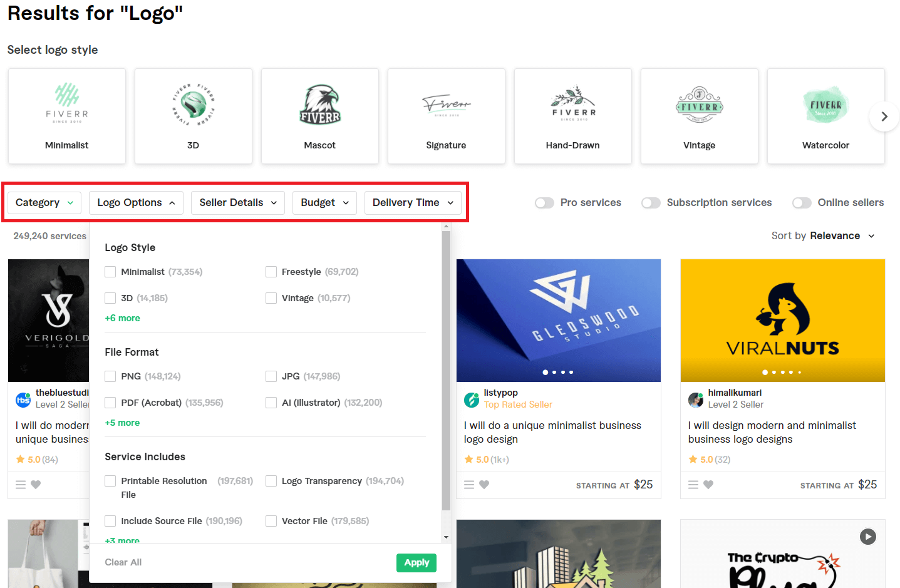The height and width of the screenshot is (588, 900).
Task: Toggle Online sellers switch
Action: pyautogui.click(x=802, y=203)
